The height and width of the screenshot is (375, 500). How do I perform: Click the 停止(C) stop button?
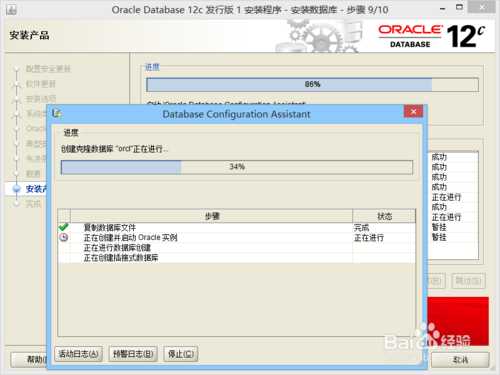[181, 354]
